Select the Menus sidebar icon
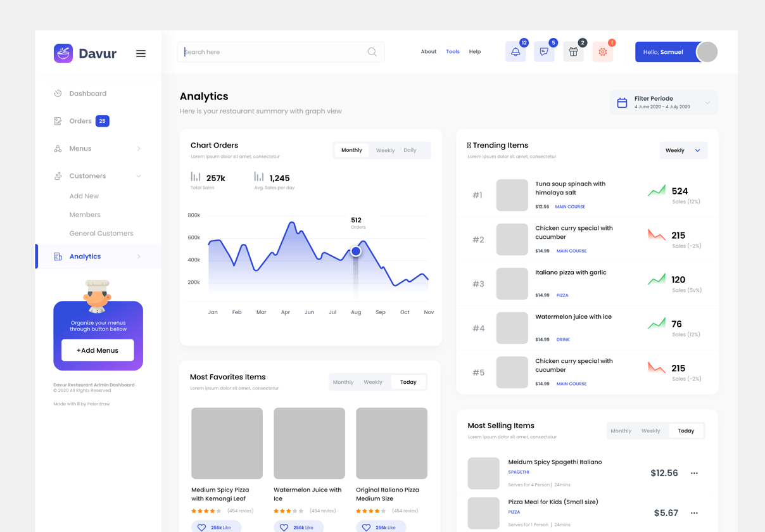Viewport: 765px width, 532px height. point(57,148)
